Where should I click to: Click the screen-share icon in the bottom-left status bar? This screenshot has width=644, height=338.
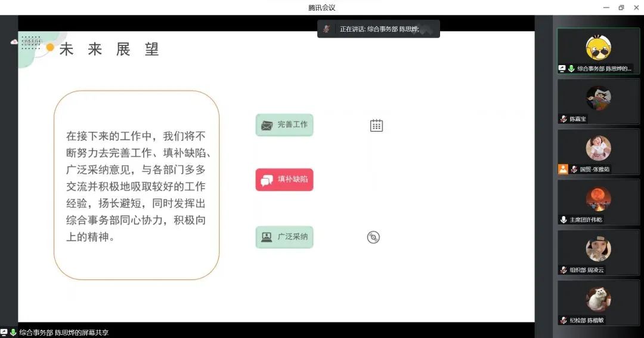[x=4, y=333]
